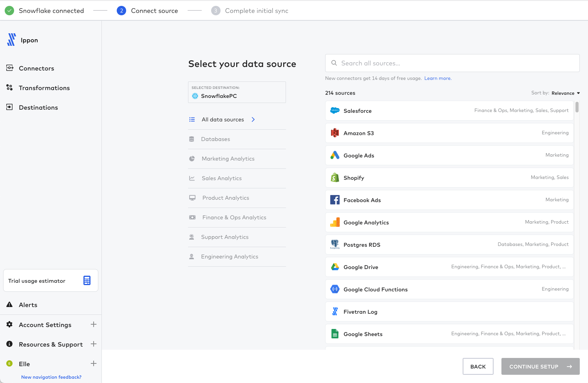The image size is (588, 383).
Task: Click the Salesforce cloud logo icon
Action: (x=335, y=111)
